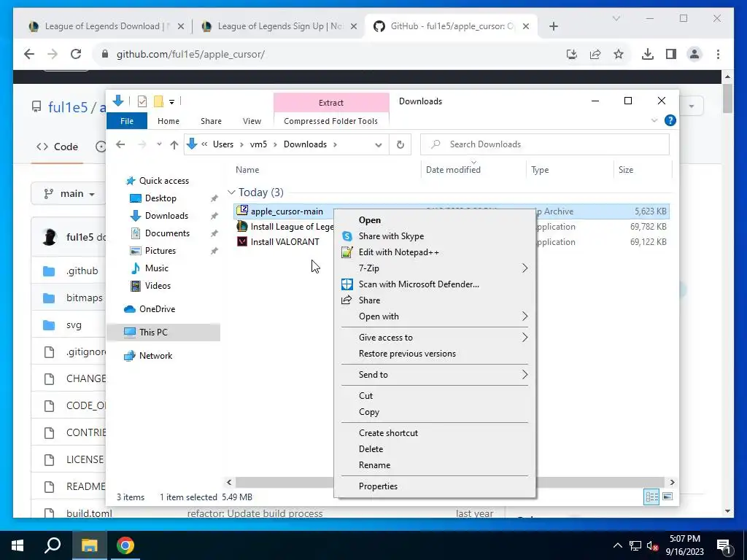The image size is (747, 560).
Task: Bookmark this page with star icon
Action: tap(619, 54)
